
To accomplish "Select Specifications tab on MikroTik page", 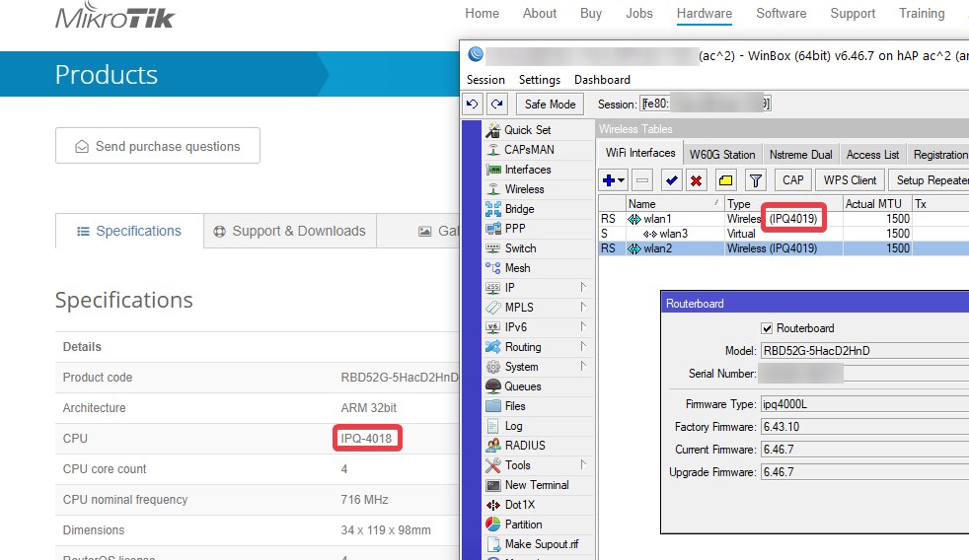I will (129, 231).
